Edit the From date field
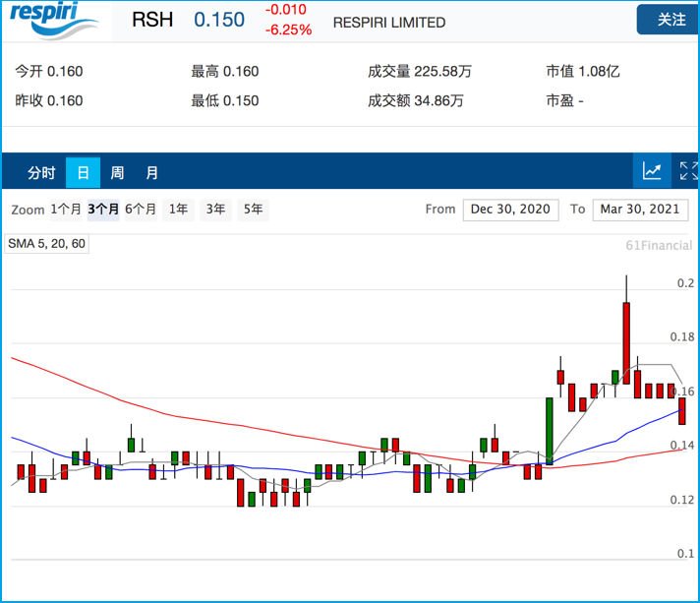700x603 pixels. pos(510,210)
